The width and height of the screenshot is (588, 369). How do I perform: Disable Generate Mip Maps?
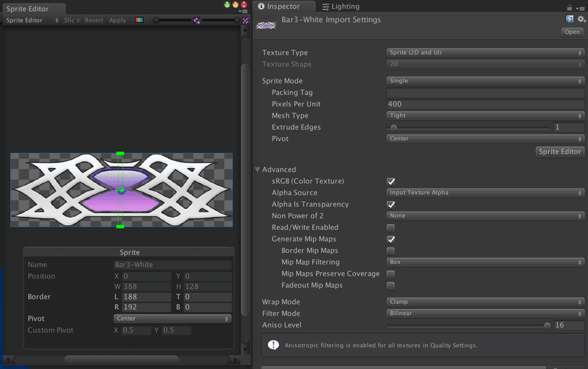pos(391,239)
